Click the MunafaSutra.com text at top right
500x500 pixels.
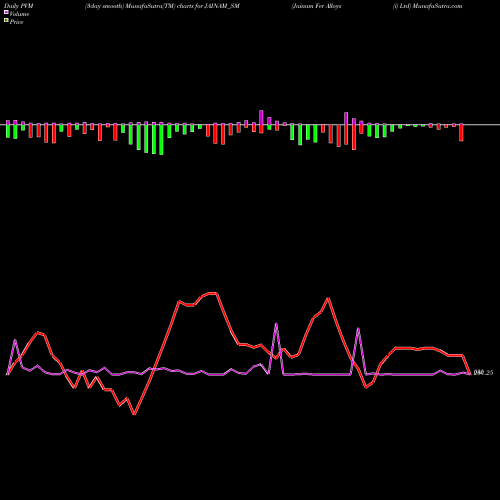pyautogui.click(x=437, y=6)
